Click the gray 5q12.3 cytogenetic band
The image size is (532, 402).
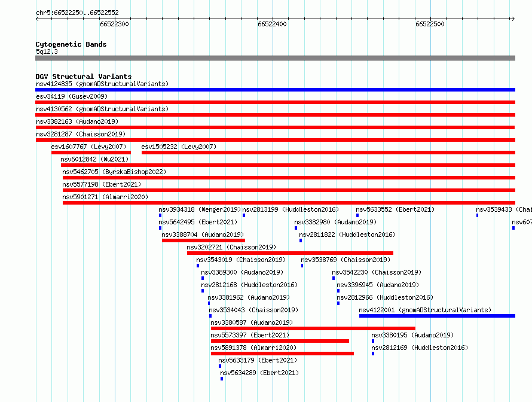(275, 59)
